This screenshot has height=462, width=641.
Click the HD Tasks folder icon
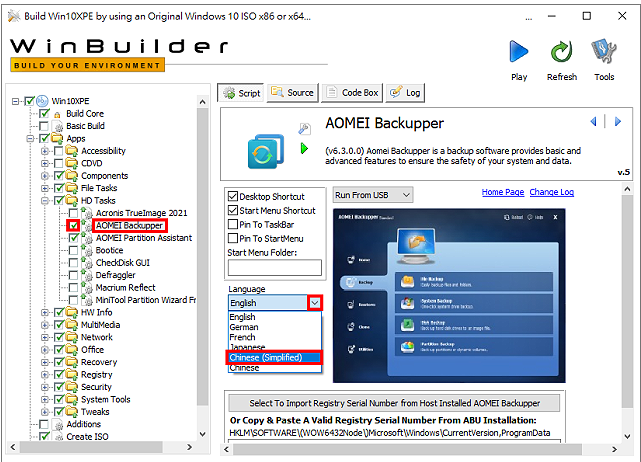pos(72,200)
